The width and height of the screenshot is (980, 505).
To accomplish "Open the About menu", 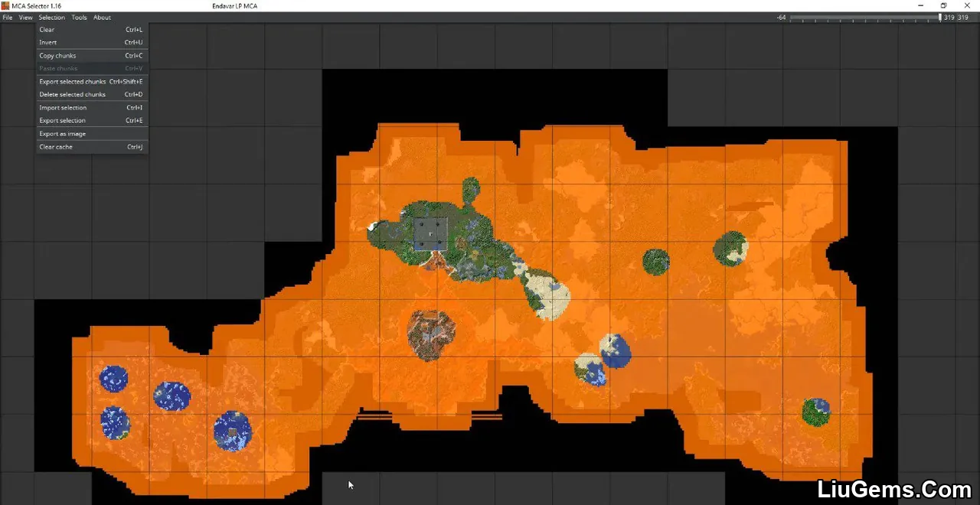I will coord(102,18).
